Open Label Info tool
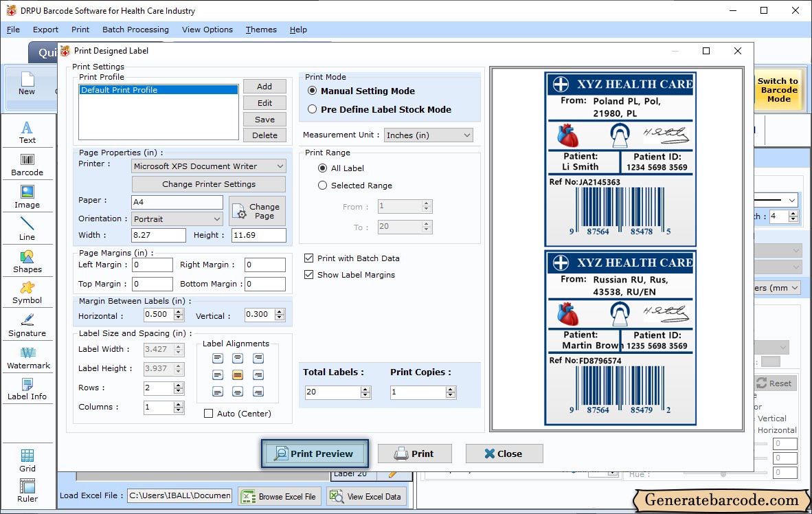812x514 pixels. pos(27,389)
